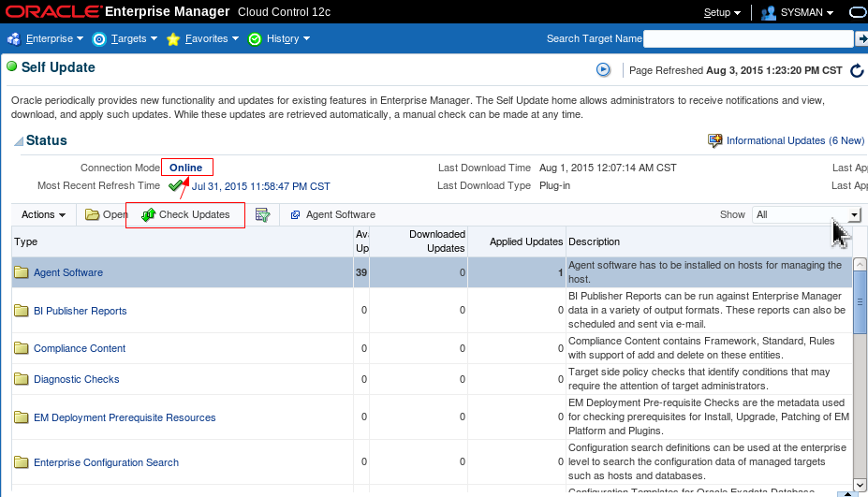Click the Compliance Content folder icon
Viewport: 868px width, 497px height.
point(21,348)
